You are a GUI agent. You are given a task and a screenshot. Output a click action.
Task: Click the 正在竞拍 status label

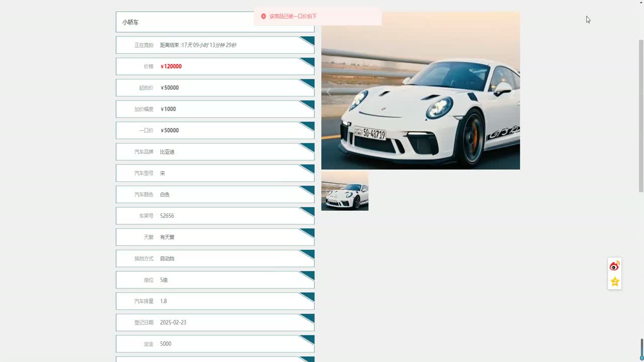coord(144,45)
